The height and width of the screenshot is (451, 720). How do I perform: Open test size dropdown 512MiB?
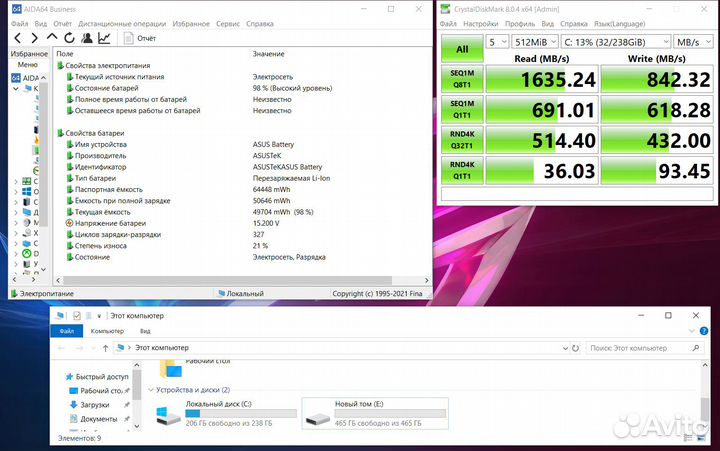coord(535,42)
